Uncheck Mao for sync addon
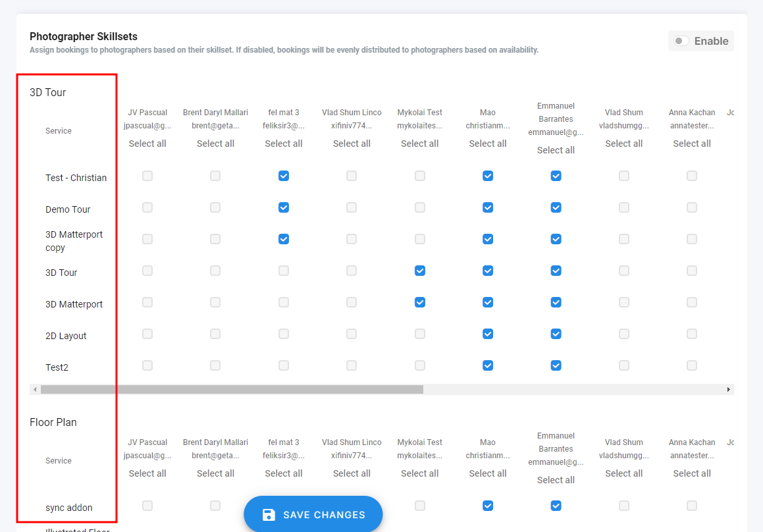 pos(488,506)
